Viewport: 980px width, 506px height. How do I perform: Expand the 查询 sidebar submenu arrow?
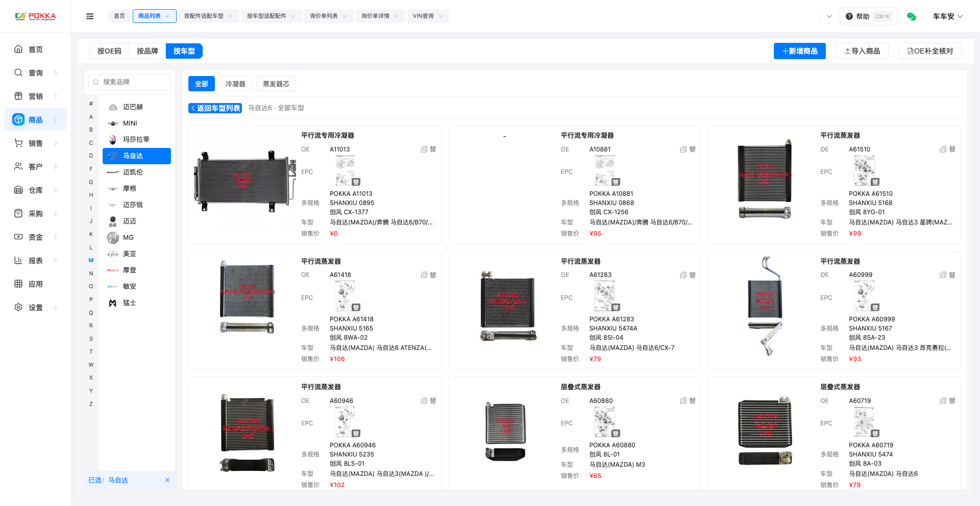[56, 72]
